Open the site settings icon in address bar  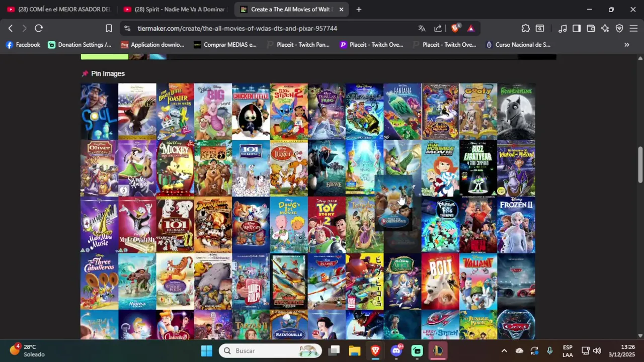click(x=127, y=29)
